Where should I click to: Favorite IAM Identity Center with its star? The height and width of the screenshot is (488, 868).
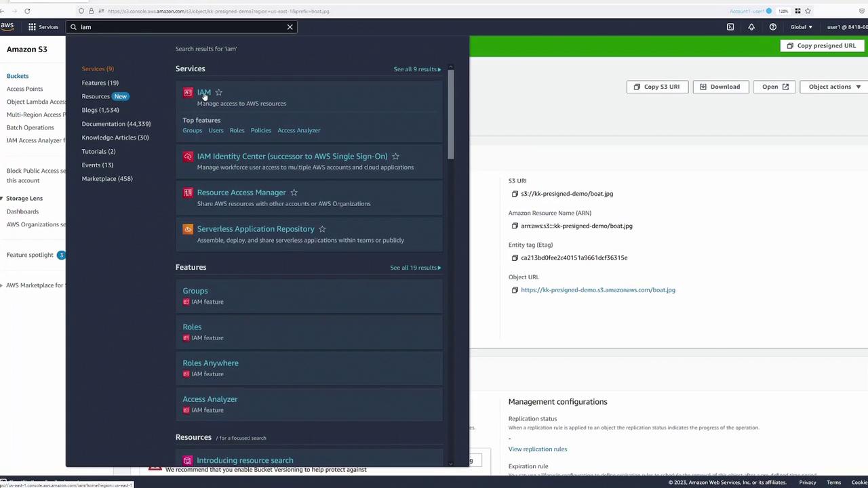(x=395, y=156)
